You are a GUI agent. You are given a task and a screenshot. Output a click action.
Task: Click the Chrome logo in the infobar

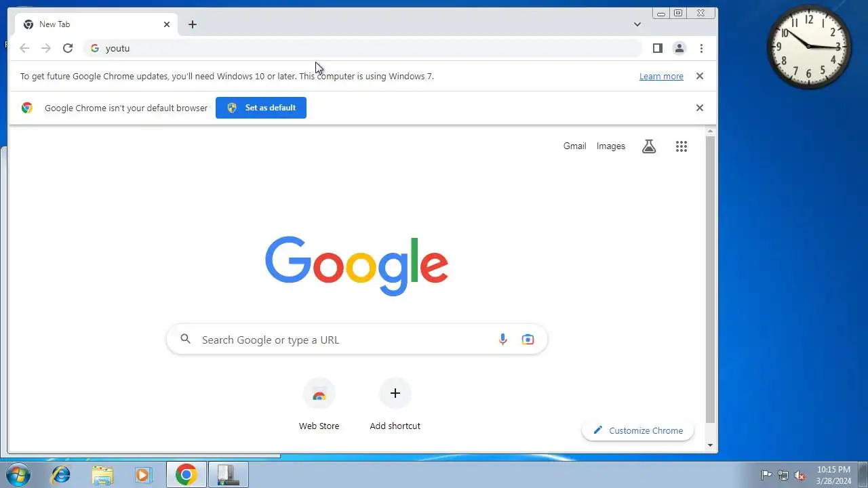pyautogui.click(x=27, y=108)
